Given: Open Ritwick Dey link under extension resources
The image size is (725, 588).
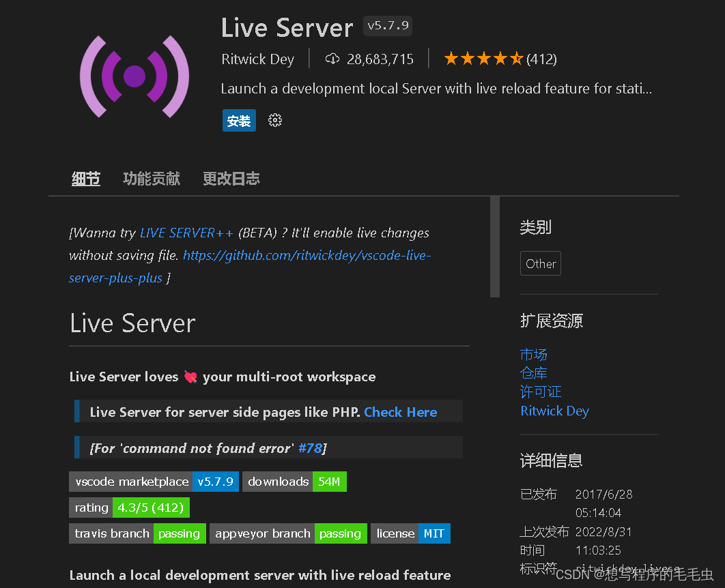Looking at the screenshot, I should (x=555, y=411).
